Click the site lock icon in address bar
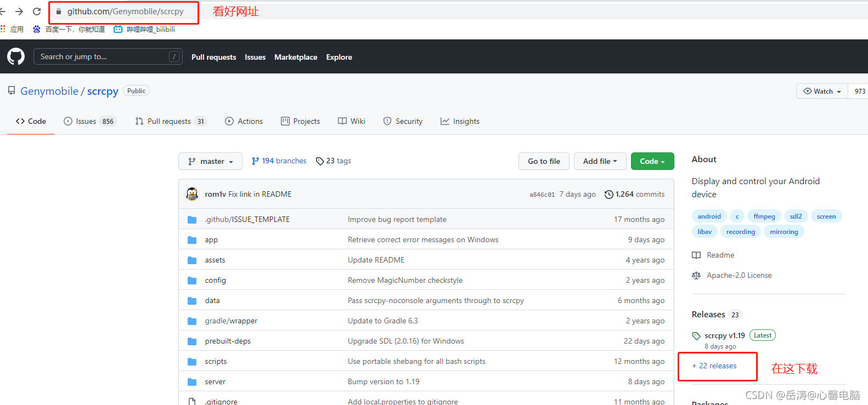The width and height of the screenshot is (868, 405). point(59,12)
